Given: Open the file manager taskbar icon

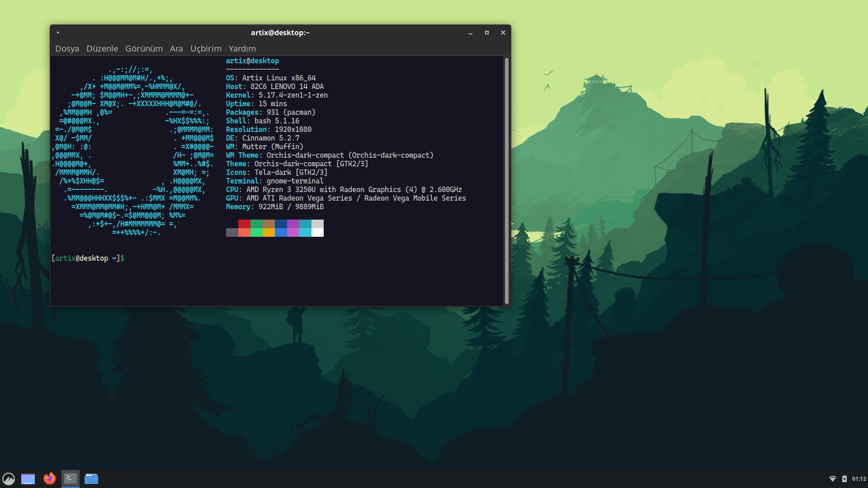Looking at the screenshot, I should pos(91,479).
